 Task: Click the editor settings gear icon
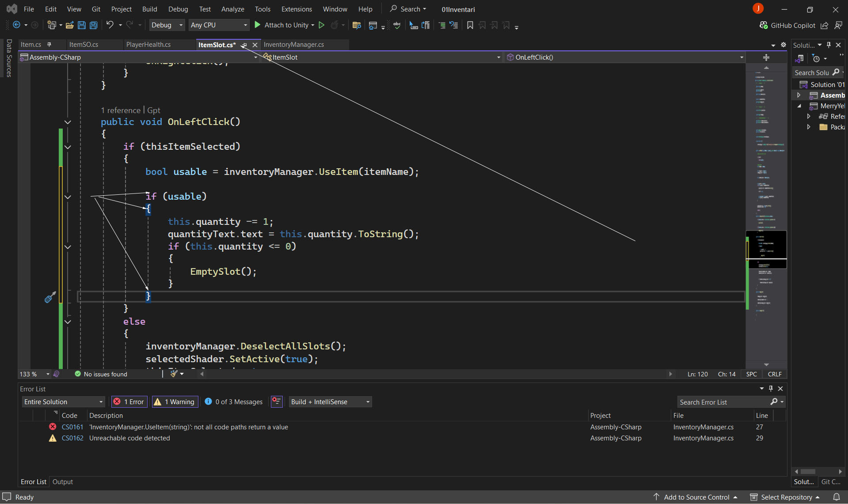(783, 45)
